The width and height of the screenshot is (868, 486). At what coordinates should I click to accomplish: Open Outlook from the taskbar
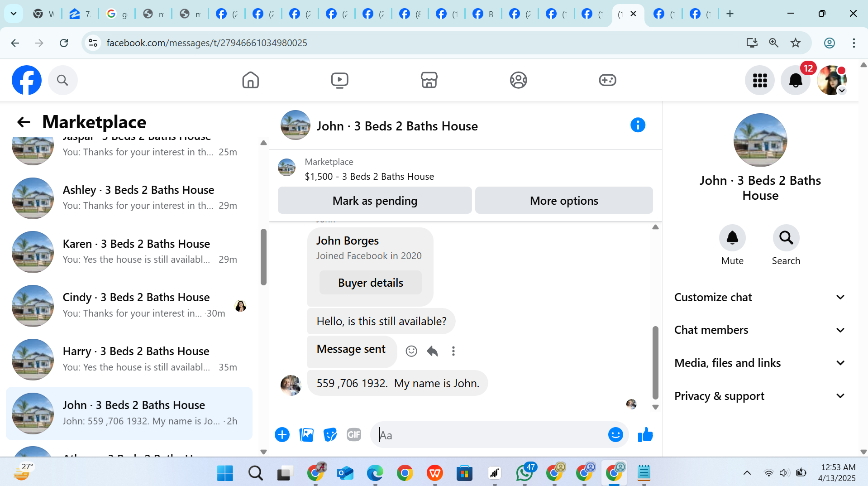tap(345, 473)
